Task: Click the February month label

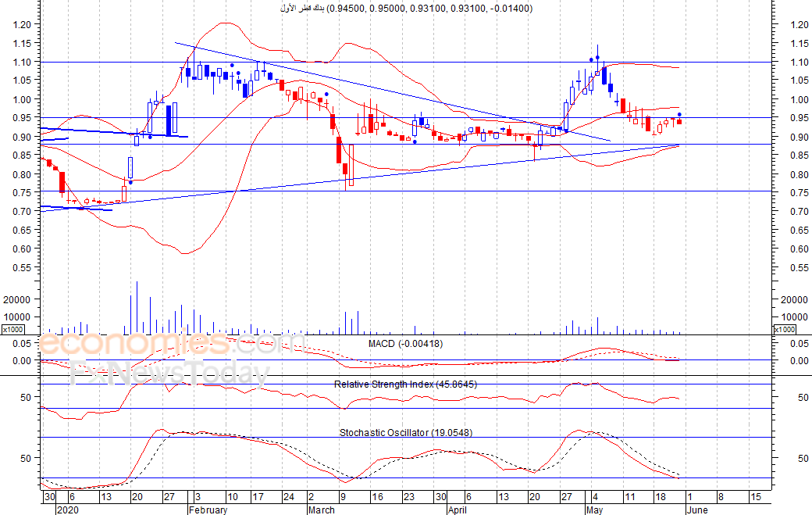Action: point(208,510)
